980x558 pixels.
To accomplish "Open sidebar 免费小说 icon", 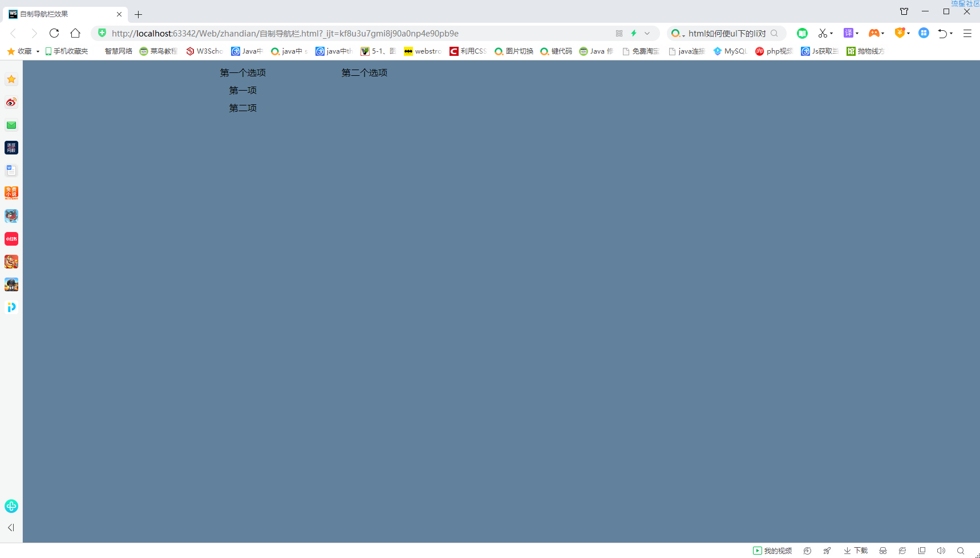I will pos(11,193).
